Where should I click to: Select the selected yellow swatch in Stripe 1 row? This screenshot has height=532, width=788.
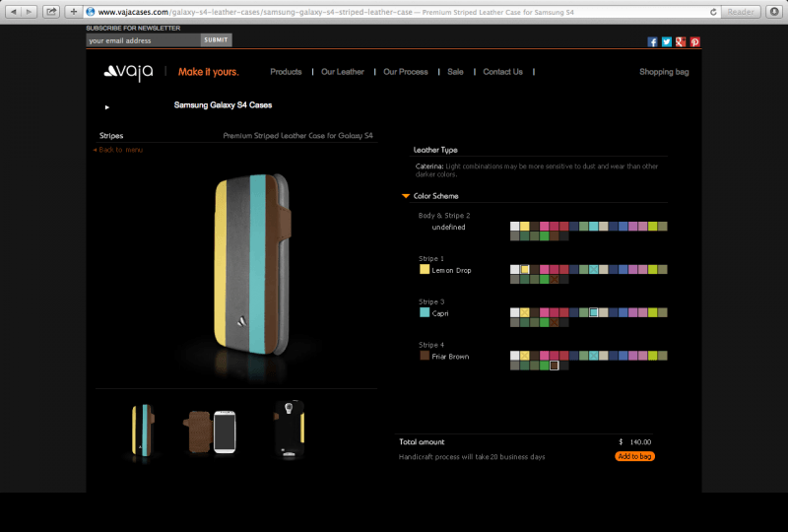coord(525,270)
